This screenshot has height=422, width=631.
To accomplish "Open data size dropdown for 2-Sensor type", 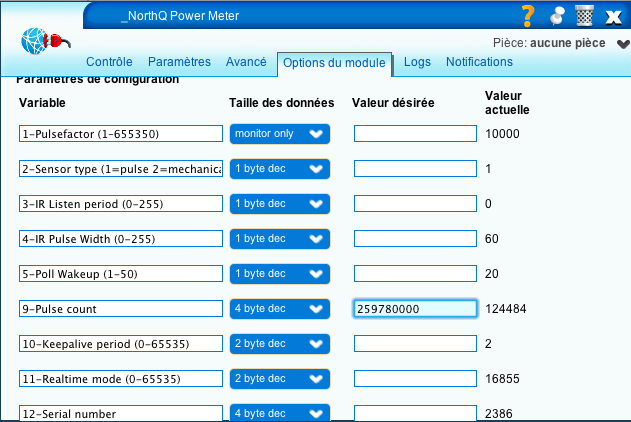I will [x=280, y=169].
